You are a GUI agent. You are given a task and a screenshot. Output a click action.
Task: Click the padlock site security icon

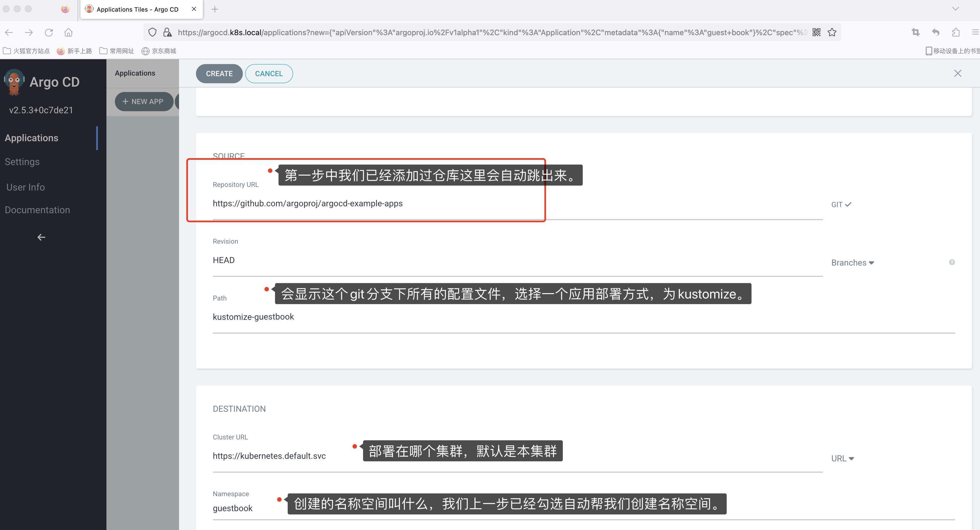167,33
